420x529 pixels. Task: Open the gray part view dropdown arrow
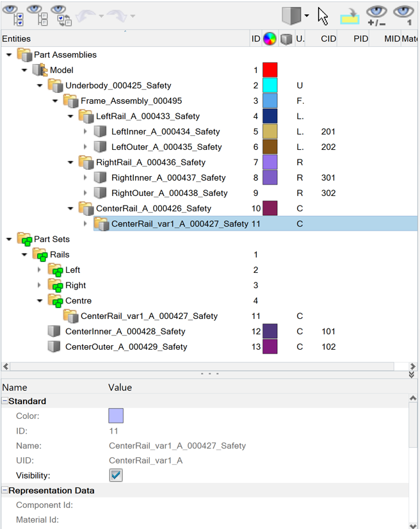(307, 15)
